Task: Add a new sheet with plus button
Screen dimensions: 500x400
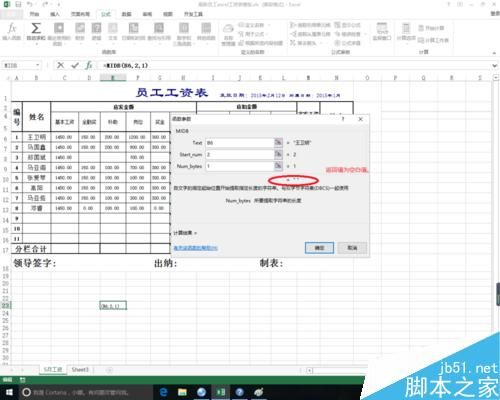Action: 109,370
